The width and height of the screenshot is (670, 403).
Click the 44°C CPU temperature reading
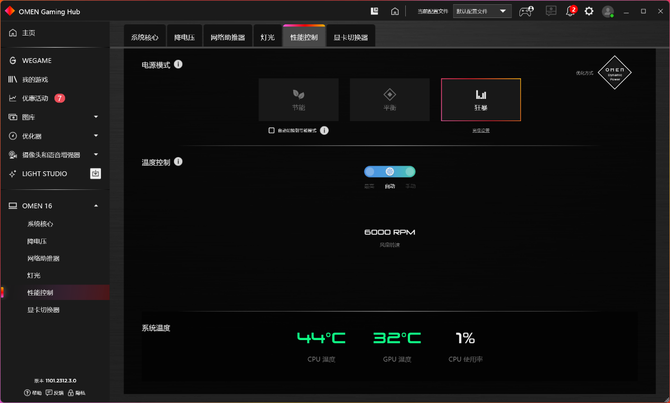[x=321, y=338]
